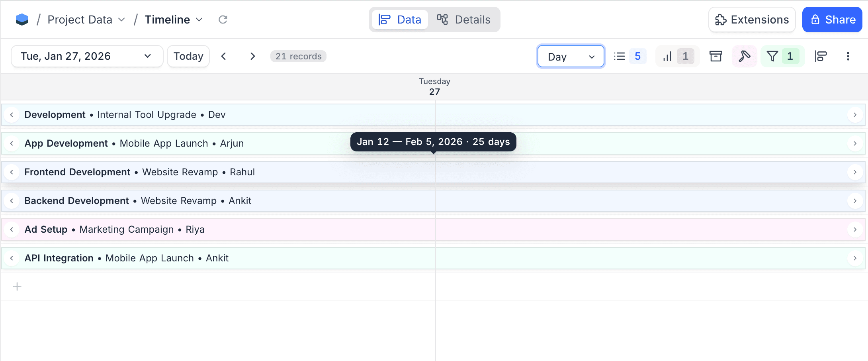Open the three-dot more options menu
The height and width of the screenshot is (361, 868).
coord(848,56)
